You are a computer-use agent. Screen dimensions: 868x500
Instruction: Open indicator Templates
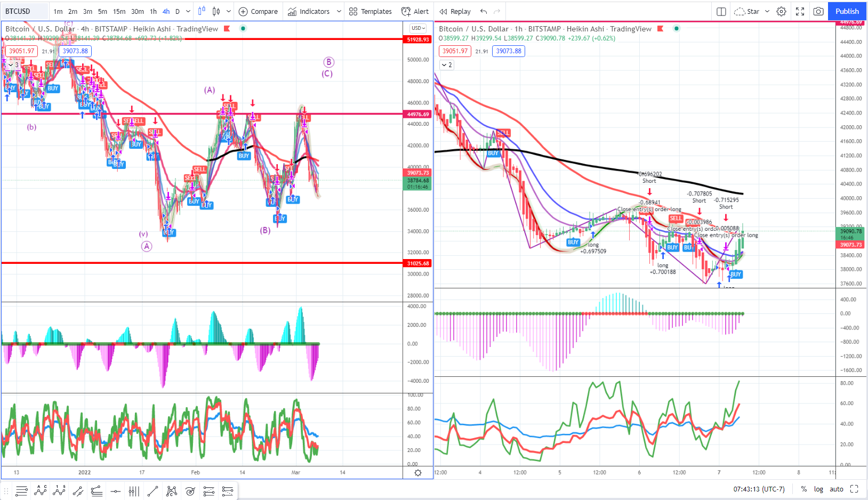point(371,11)
